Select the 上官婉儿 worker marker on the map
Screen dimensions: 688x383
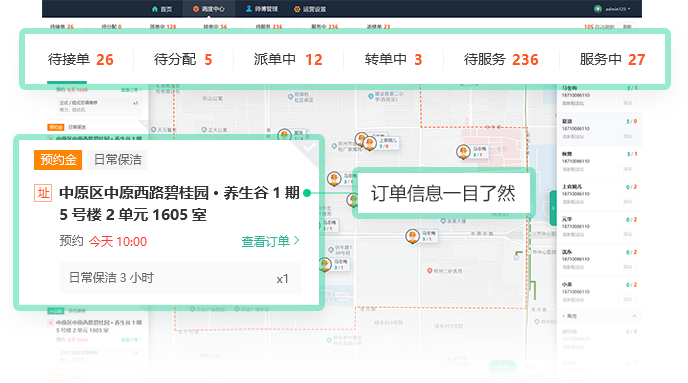tap(370, 143)
